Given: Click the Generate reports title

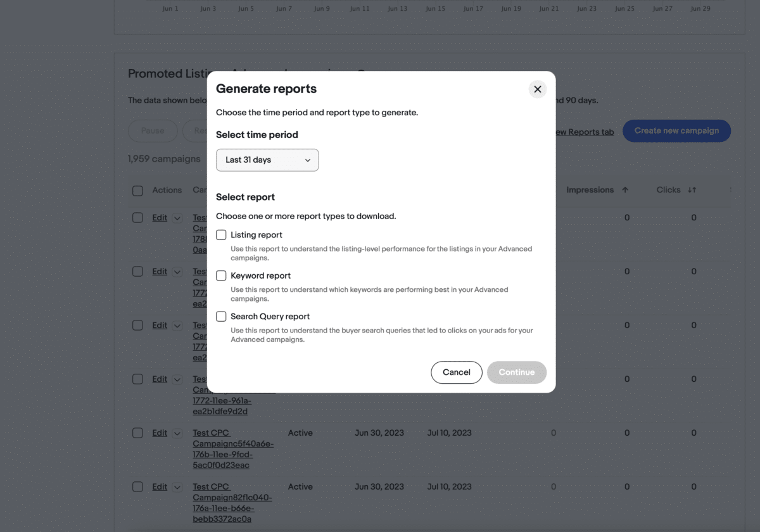Looking at the screenshot, I should pyautogui.click(x=266, y=89).
